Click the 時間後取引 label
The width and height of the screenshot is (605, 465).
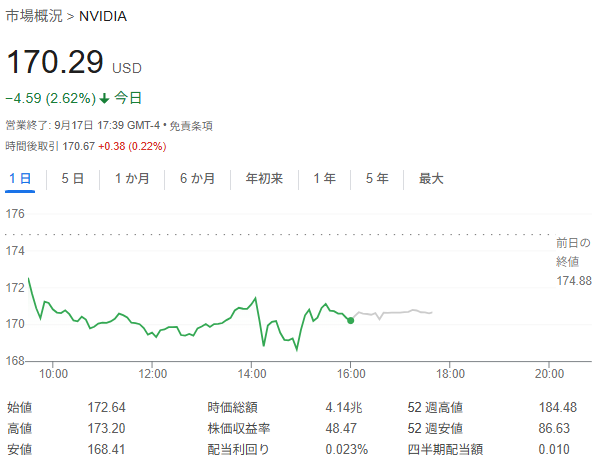click(32, 146)
